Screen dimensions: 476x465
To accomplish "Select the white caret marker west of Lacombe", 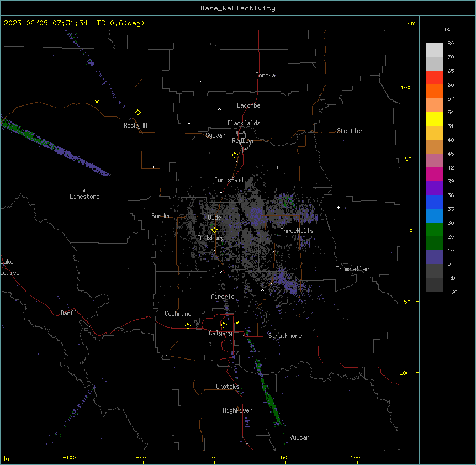I will tap(219, 109).
